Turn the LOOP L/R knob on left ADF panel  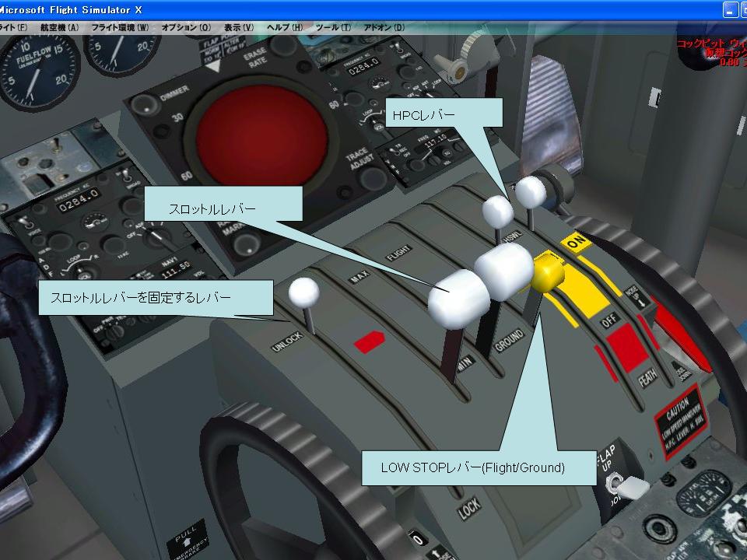pyautogui.click(x=85, y=275)
